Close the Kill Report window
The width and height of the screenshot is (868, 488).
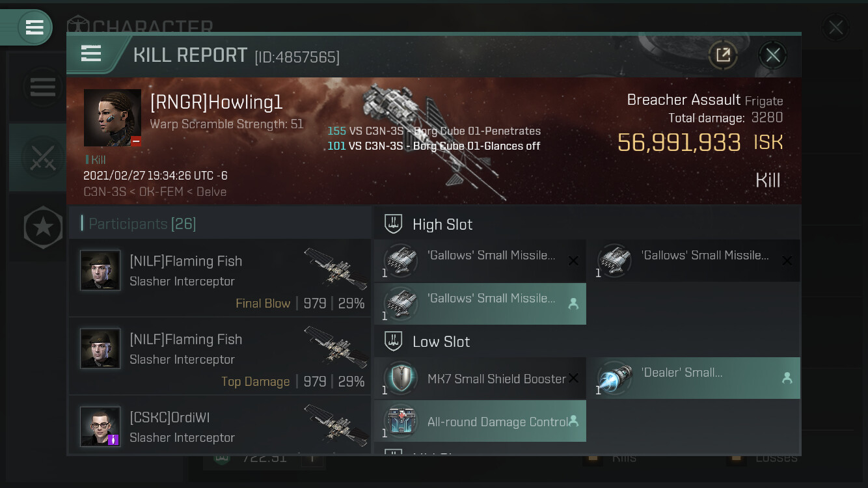pos(773,55)
